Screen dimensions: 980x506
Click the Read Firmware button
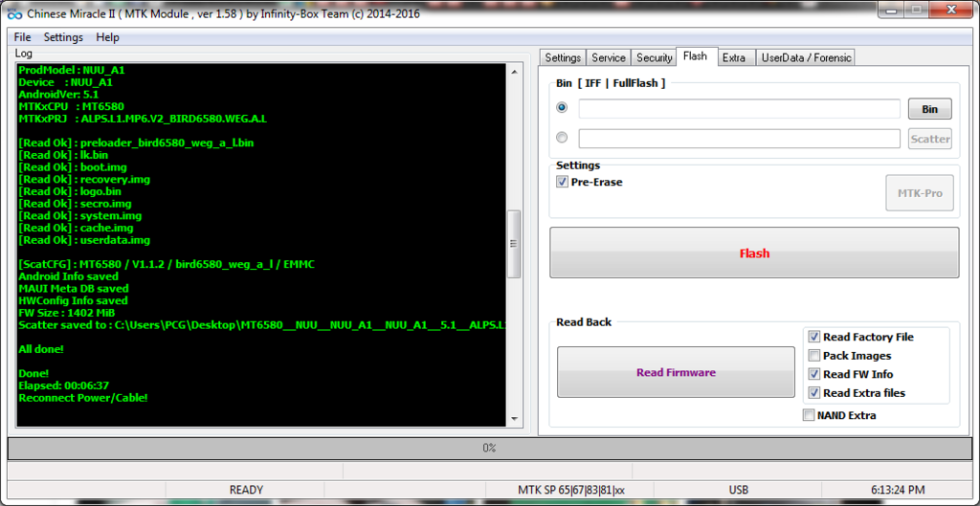(676, 372)
